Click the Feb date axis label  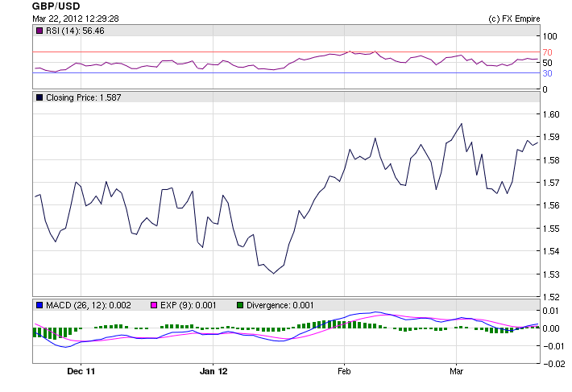(344, 372)
